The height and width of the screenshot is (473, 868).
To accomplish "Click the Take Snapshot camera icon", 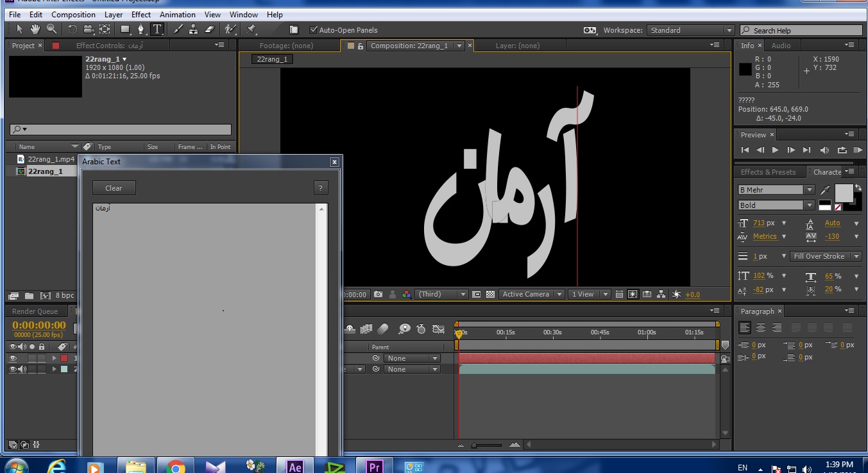I will pos(379,295).
